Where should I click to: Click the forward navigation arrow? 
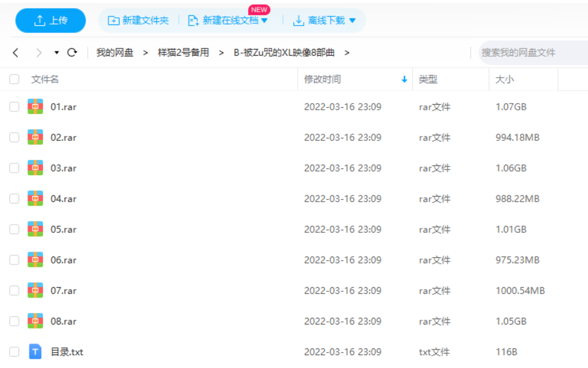click(39, 53)
